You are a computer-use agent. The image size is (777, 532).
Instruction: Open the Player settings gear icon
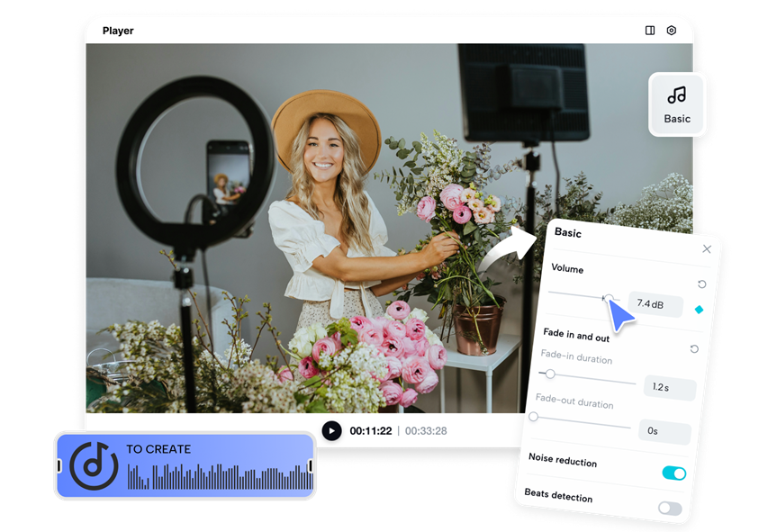click(x=672, y=31)
